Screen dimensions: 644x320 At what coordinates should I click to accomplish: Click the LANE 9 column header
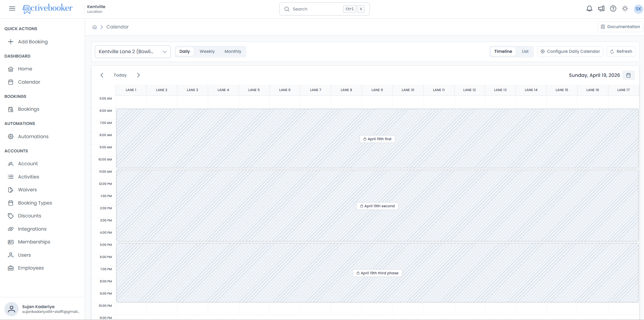377,90
